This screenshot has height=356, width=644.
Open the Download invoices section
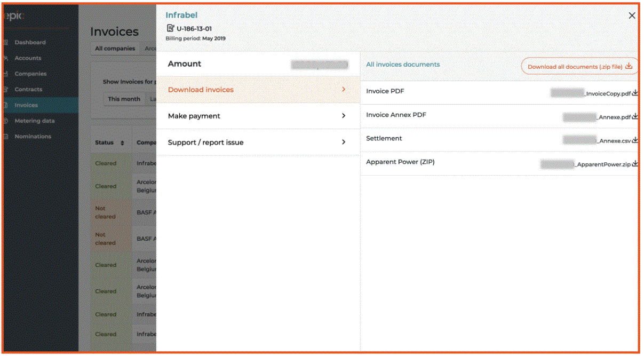tap(258, 90)
